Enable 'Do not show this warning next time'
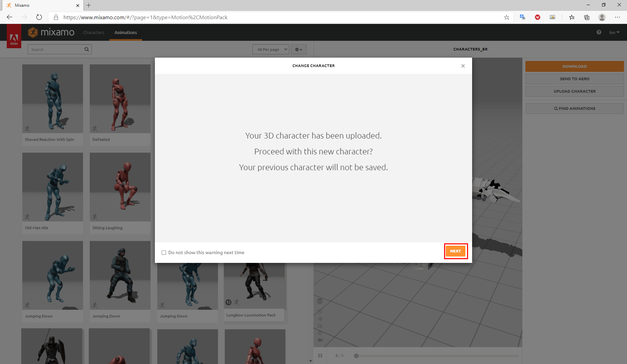This screenshot has height=364, width=627. (x=164, y=252)
